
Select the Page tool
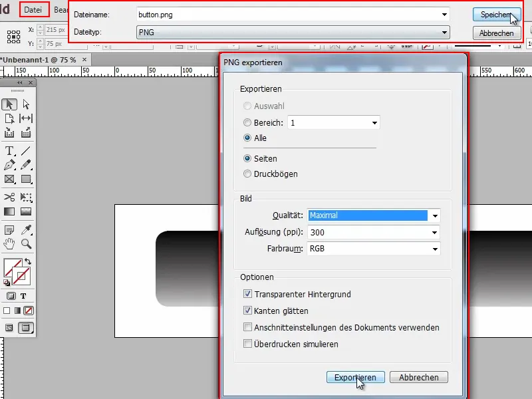tap(9, 118)
